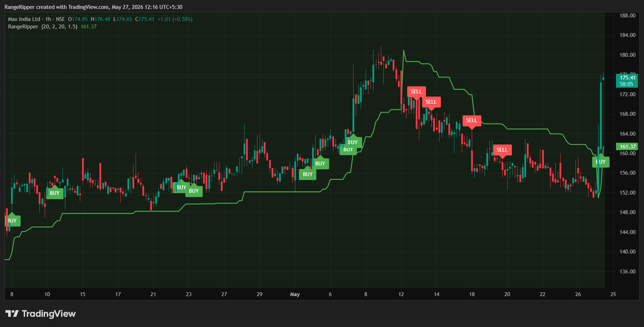The width and height of the screenshot is (644, 327).
Task: Click the 184.00 price axis label
Action: point(628,35)
